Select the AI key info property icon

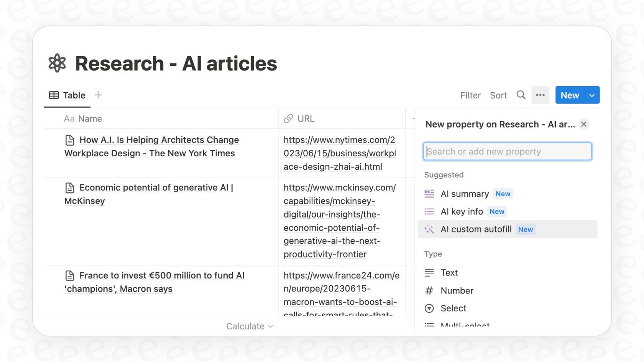pos(429,211)
